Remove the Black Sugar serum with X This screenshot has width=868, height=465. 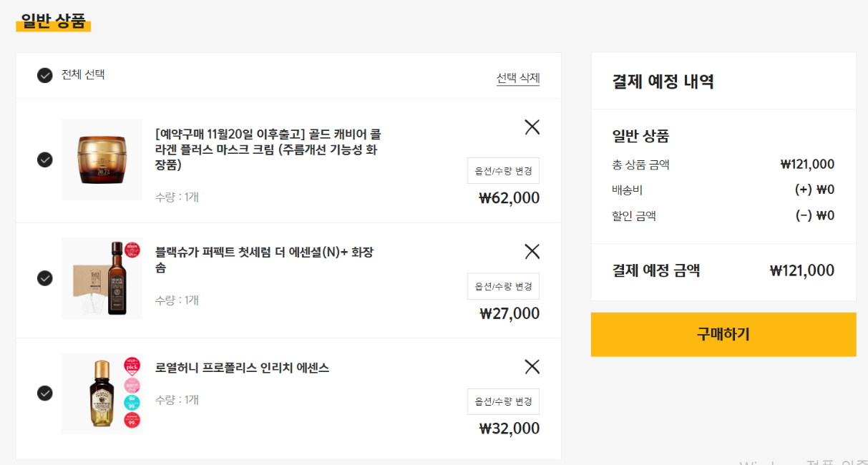pyautogui.click(x=532, y=251)
